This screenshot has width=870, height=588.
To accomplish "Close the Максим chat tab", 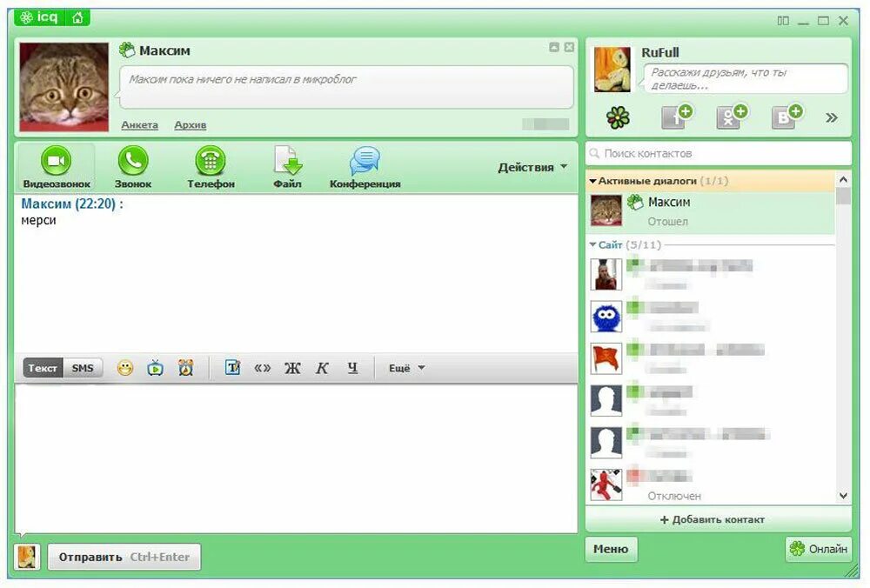I will point(569,47).
